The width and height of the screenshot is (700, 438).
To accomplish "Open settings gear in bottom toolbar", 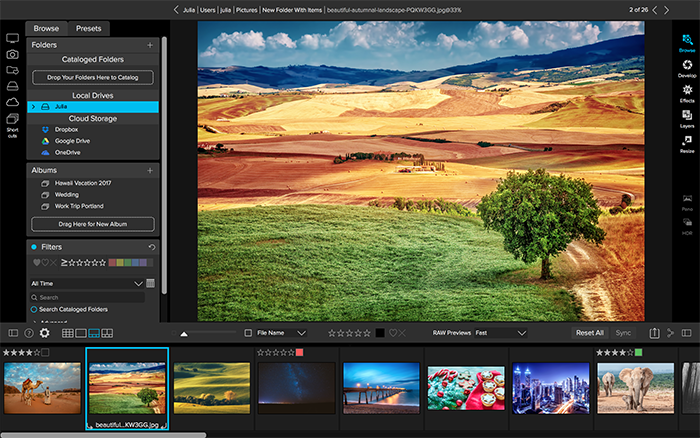I will pos(44,332).
